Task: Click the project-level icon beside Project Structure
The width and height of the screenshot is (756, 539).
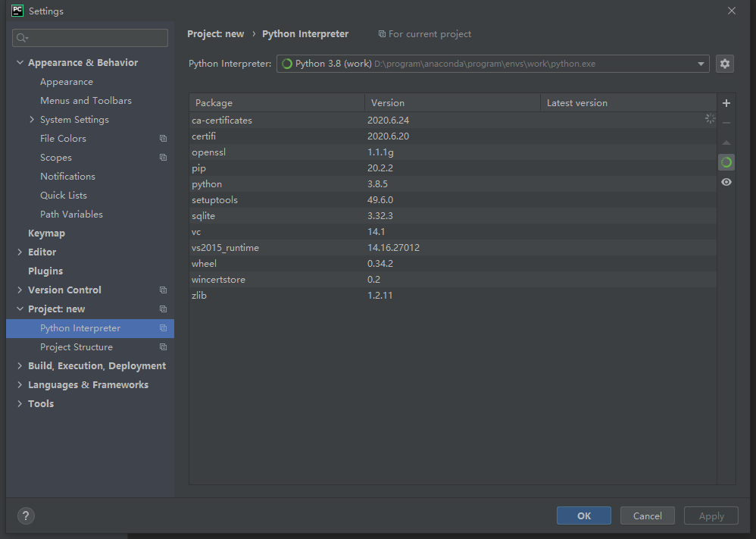Action: tap(164, 347)
